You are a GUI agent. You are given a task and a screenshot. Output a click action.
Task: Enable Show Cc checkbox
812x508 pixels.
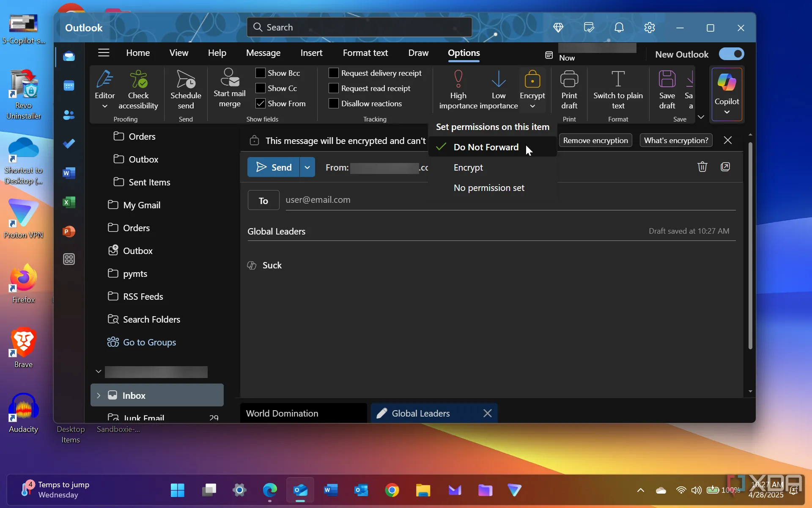coord(261,88)
